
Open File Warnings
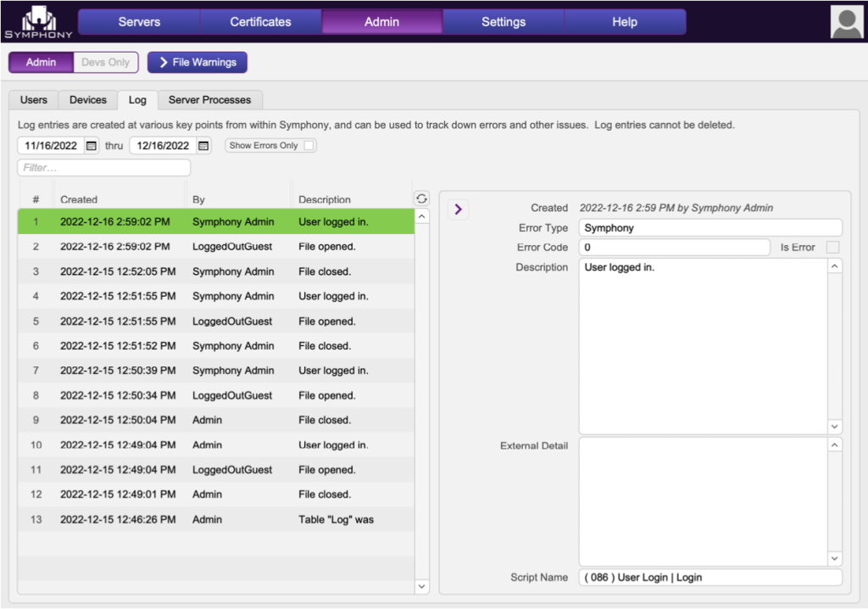pyautogui.click(x=197, y=62)
